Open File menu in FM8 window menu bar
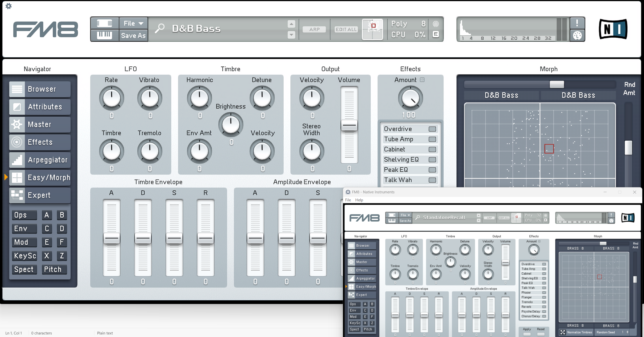The image size is (644, 337). coord(348,200)
